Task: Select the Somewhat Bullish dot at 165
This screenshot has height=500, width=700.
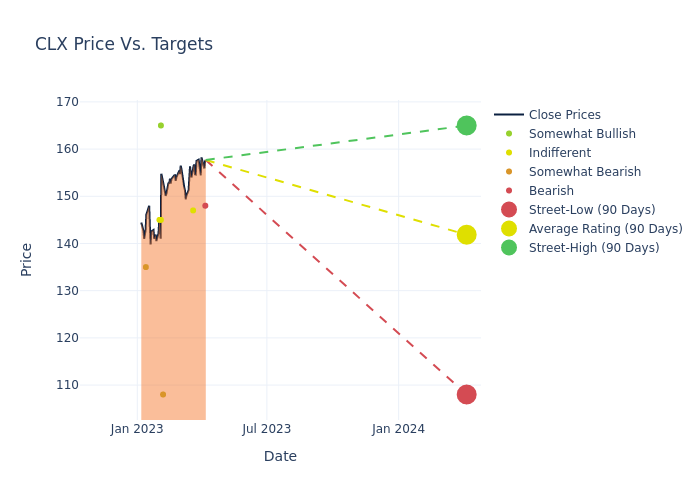Action: [160, 125]
